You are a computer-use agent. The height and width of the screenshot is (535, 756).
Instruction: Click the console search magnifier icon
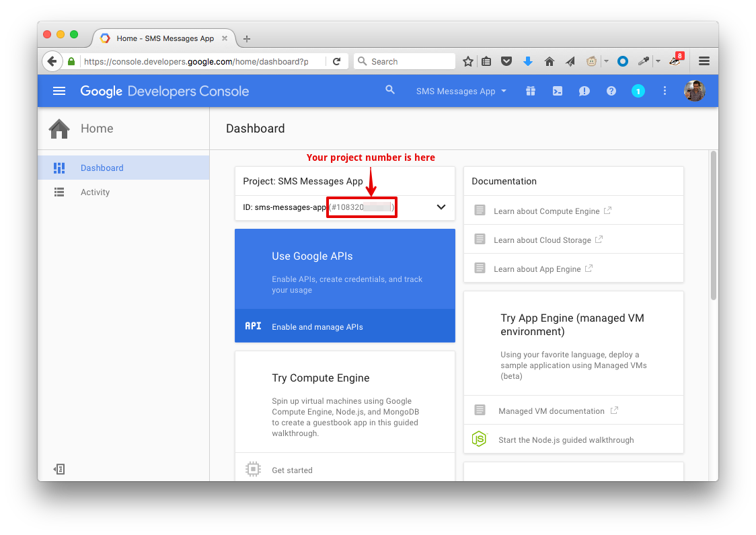coord(390,90)
